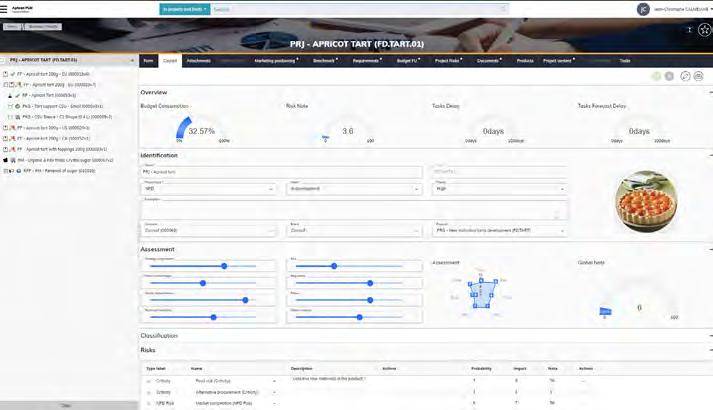
Task: Open the Project Risks tab
Action: pyautogui.click(x=448, y=61)
